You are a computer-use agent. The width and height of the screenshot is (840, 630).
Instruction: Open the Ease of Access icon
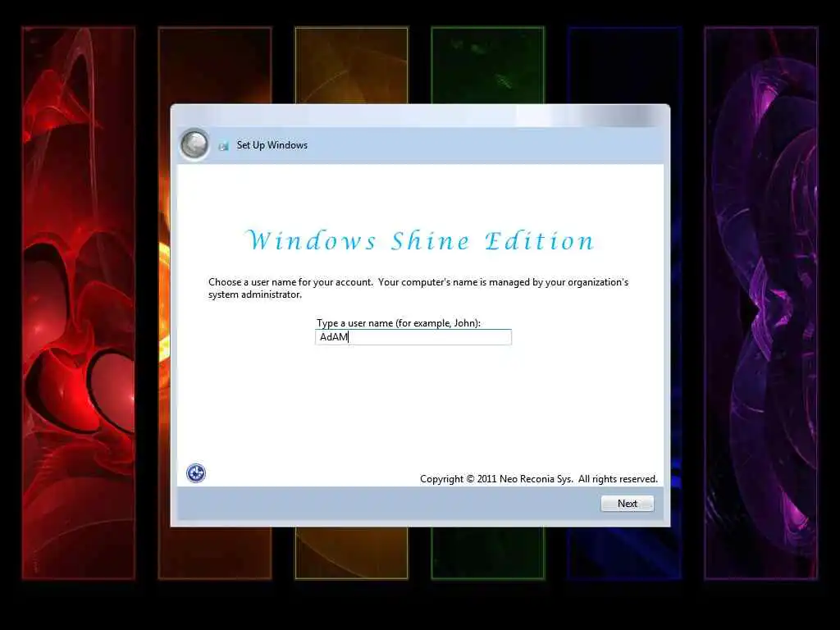[196, 473]
